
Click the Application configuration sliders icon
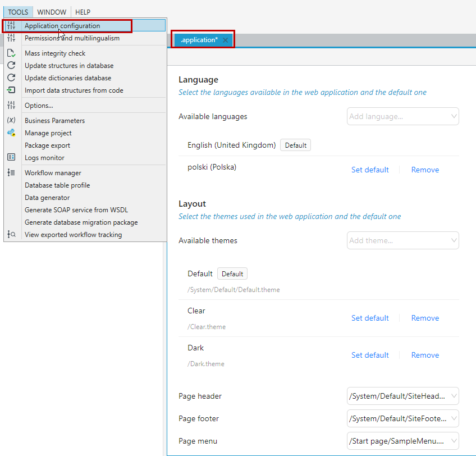click(11, 25)
